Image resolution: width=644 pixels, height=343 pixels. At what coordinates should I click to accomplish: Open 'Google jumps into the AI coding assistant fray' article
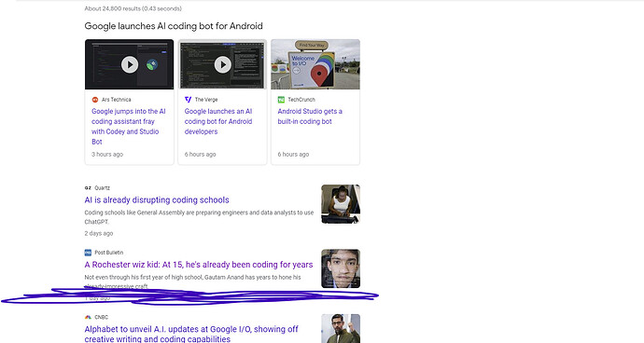(129, 127)
